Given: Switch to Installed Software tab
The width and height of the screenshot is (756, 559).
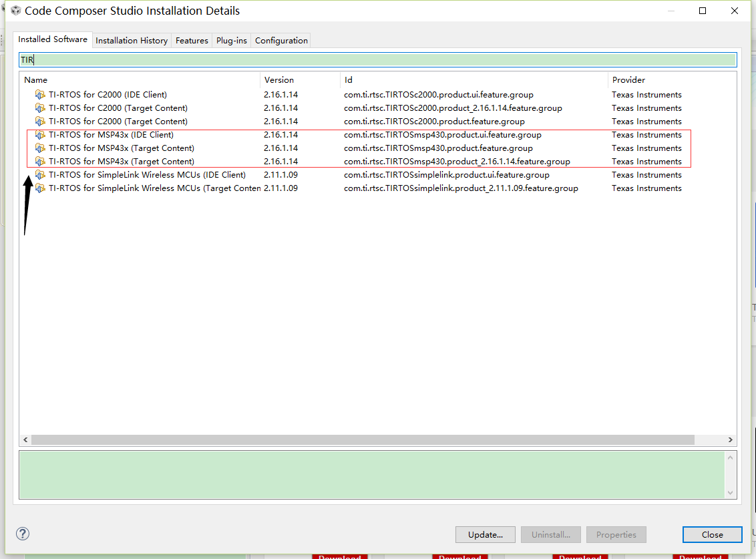Looking at the screenshot, I should (53, 39).
